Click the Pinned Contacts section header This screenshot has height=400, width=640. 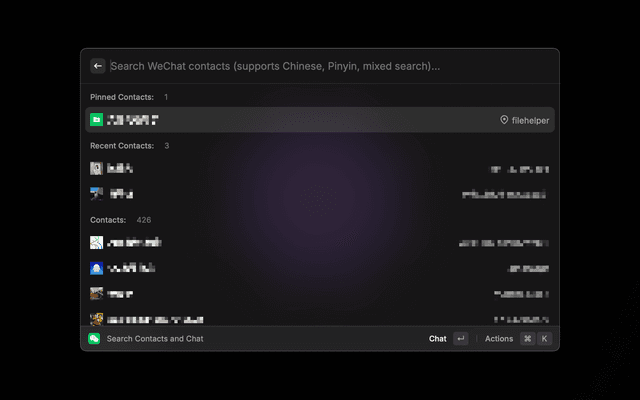pos(122,97)
